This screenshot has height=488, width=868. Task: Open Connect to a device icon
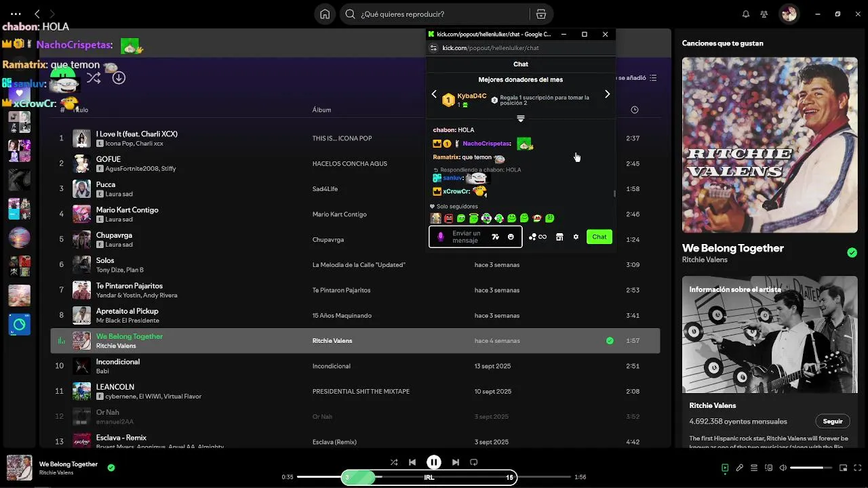tap(769, 468)
